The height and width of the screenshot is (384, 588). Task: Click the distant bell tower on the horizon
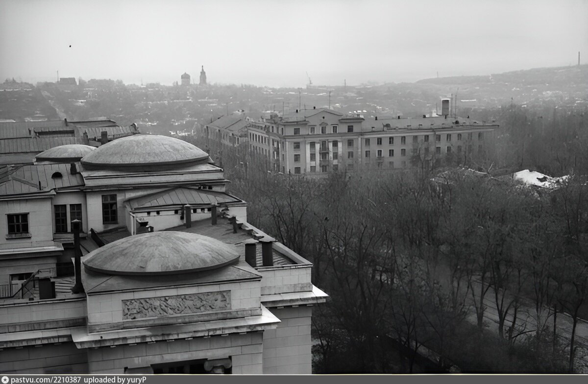(202, 76)
